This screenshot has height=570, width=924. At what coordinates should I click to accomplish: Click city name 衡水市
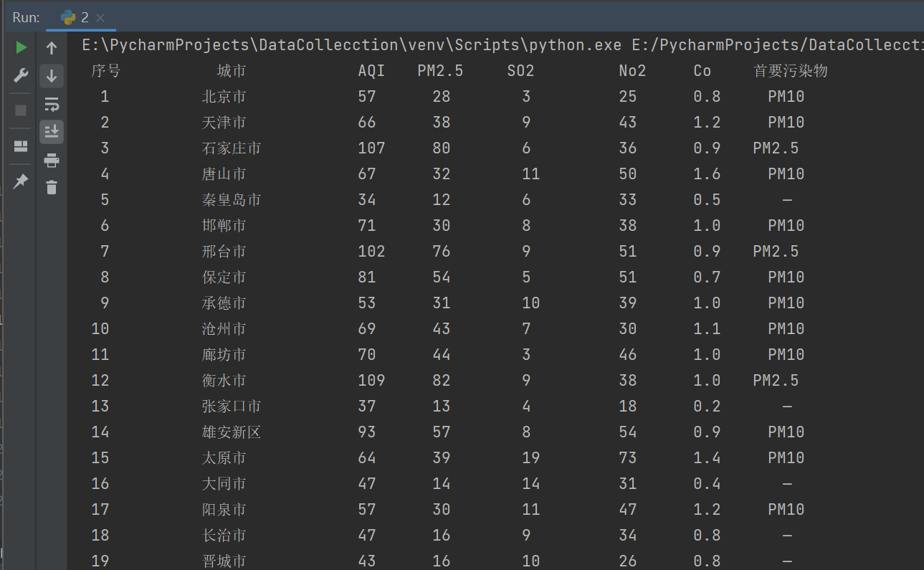coord(224,381)
